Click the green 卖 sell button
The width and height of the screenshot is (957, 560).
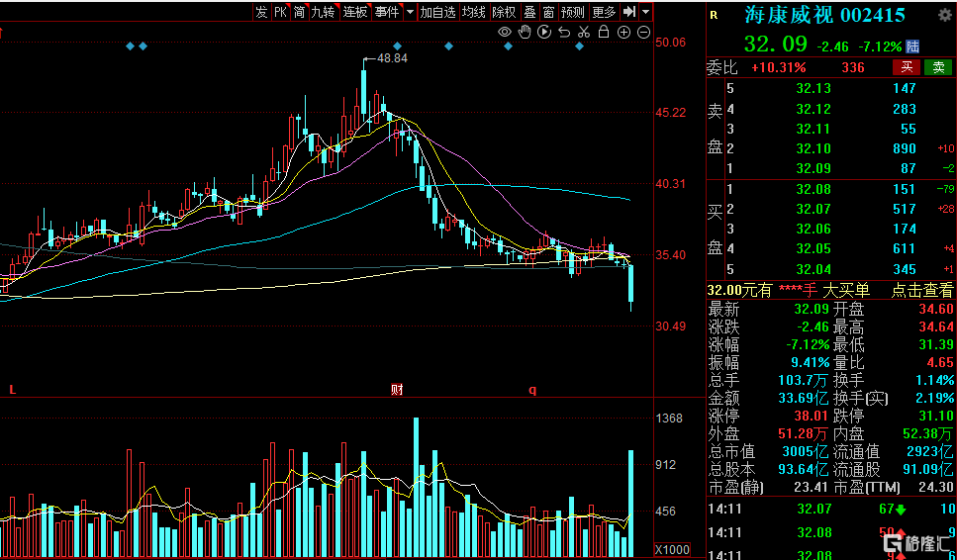click(937, 67)
